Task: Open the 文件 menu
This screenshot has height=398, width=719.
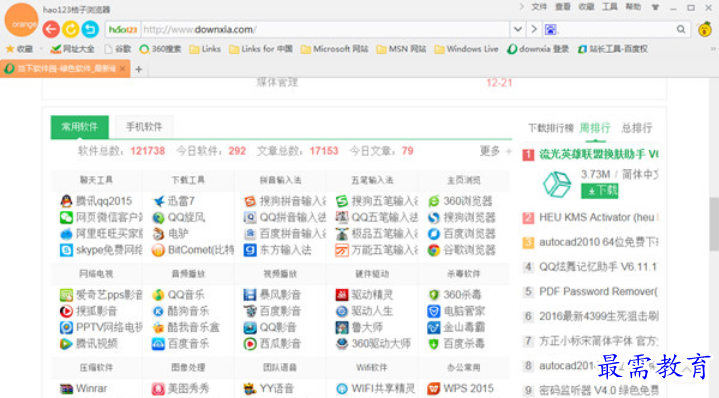Action: [539, 7]
